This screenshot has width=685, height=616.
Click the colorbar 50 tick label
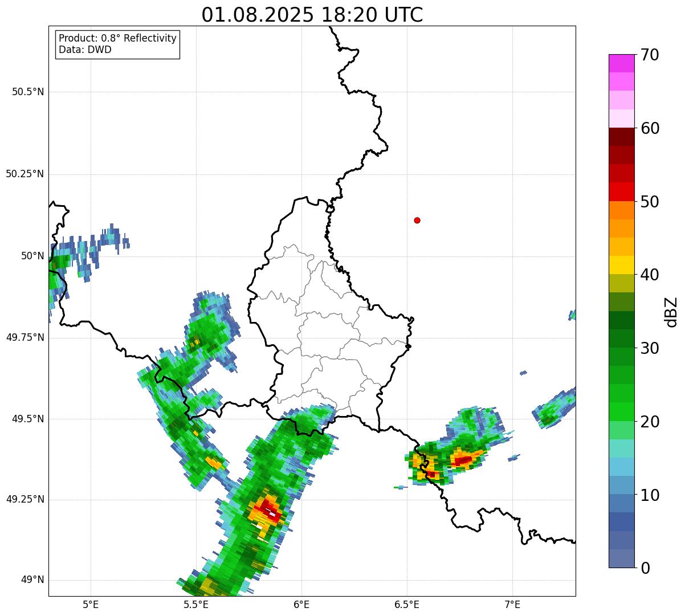tap(650, 202)
